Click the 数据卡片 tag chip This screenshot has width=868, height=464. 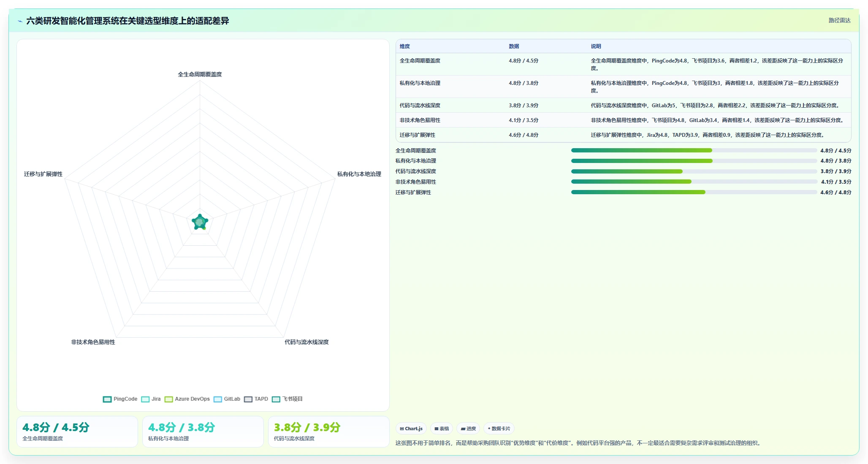click(x=499, y=429)
